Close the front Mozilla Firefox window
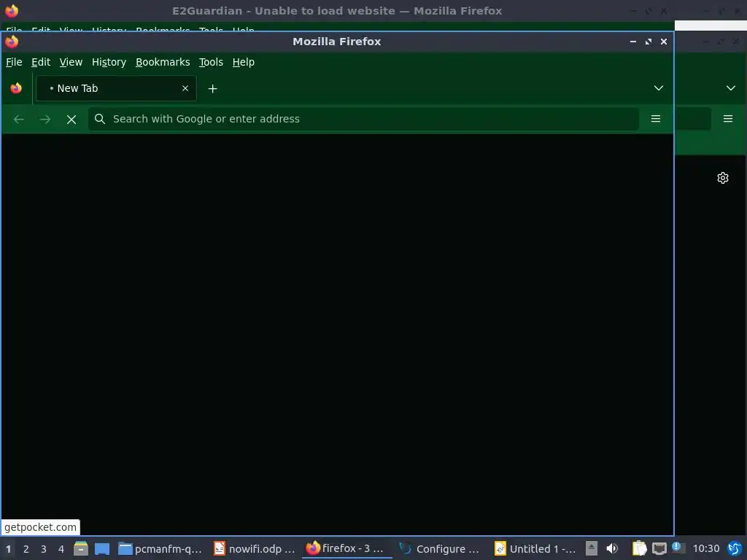The image size is (747, 560). [x=664, y=42]
